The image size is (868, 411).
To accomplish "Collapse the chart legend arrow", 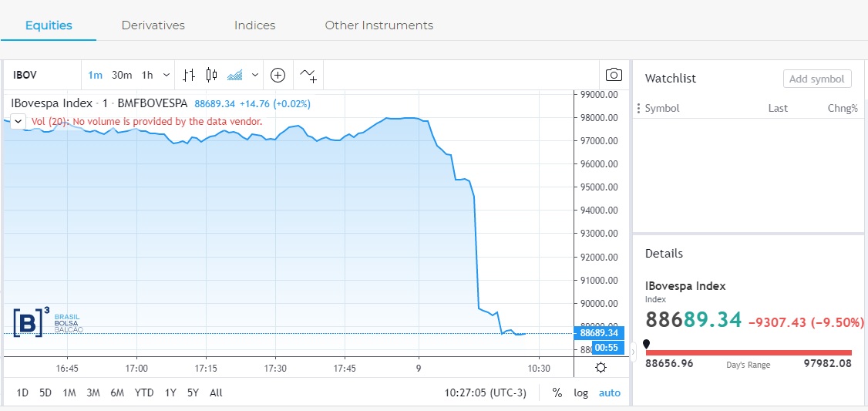I will (x=18, y=121).
